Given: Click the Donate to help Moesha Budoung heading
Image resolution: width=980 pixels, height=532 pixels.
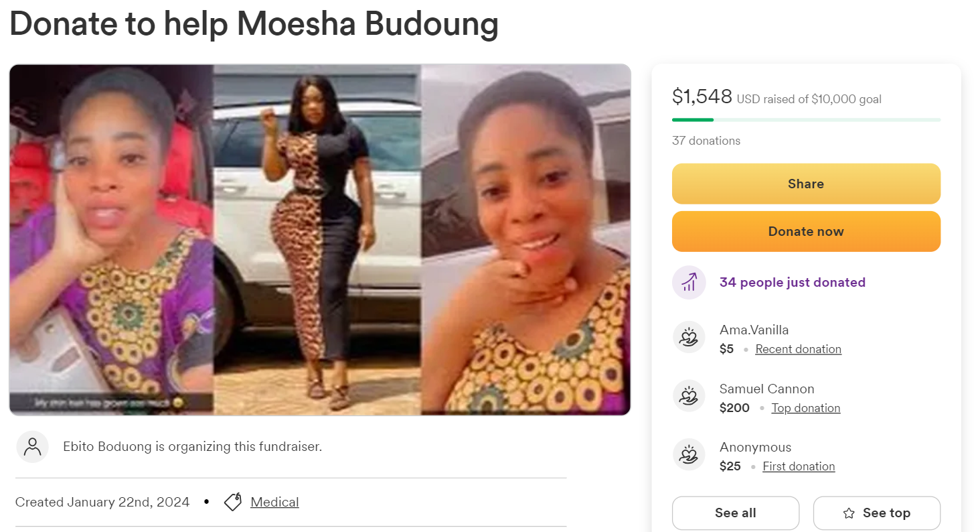Looking at the screenshot, I should [254, 24].
